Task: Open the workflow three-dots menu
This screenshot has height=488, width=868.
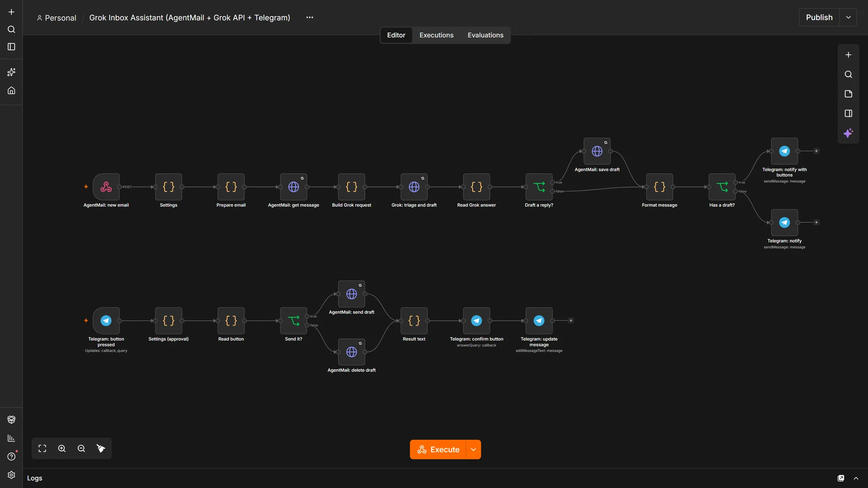Action: point(310,17)
